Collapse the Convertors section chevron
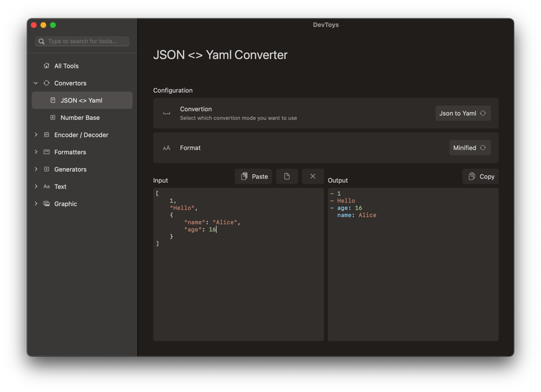The image size is (541, 392). click(36, 83)
